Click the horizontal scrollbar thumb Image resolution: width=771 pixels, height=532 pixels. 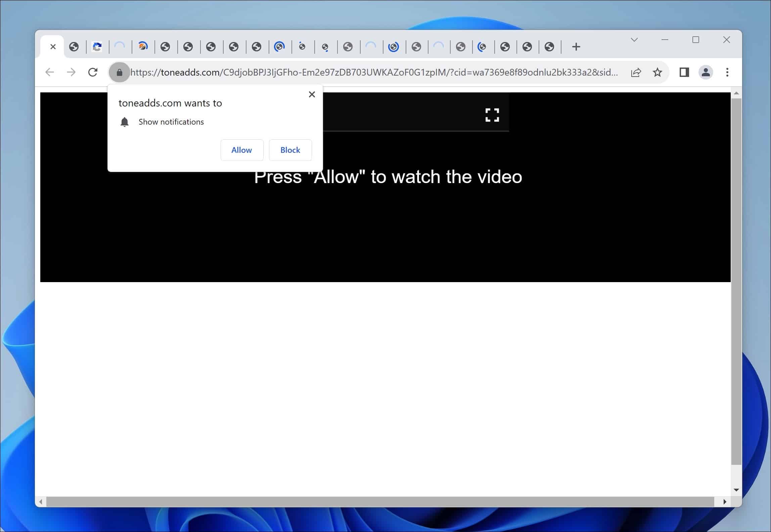pyautogui.click(x=380, y=502)
